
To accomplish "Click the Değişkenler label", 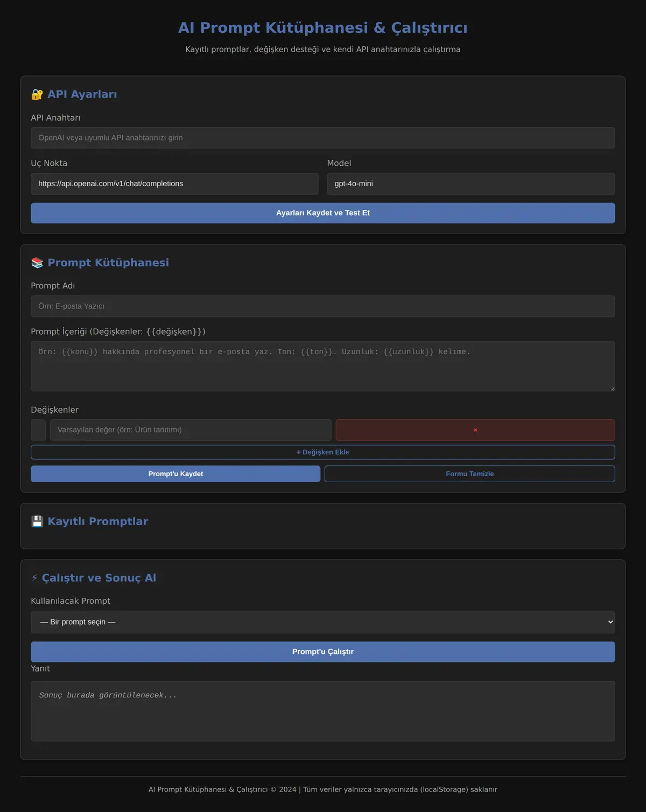I will 54,410.
